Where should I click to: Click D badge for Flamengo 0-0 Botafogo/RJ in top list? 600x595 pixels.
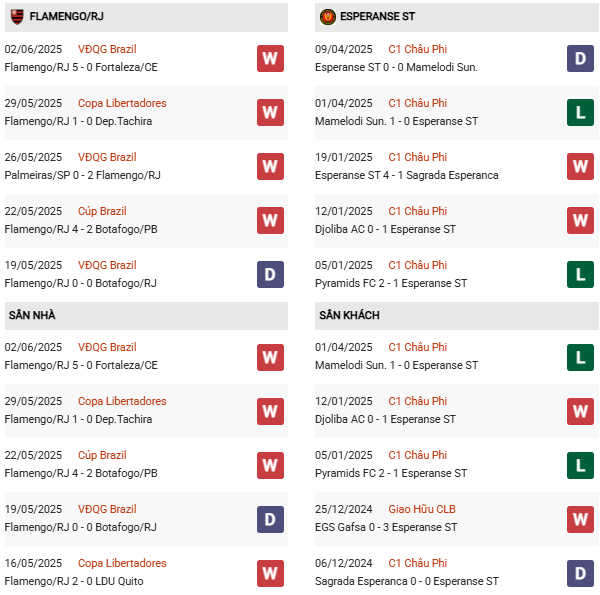270,274
